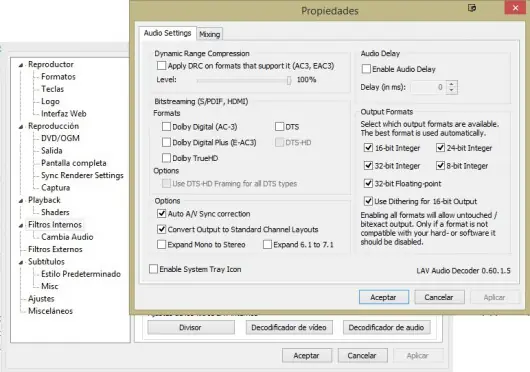Uncheck Convert Output to Standard Channel Layouts

click(162, 229)
